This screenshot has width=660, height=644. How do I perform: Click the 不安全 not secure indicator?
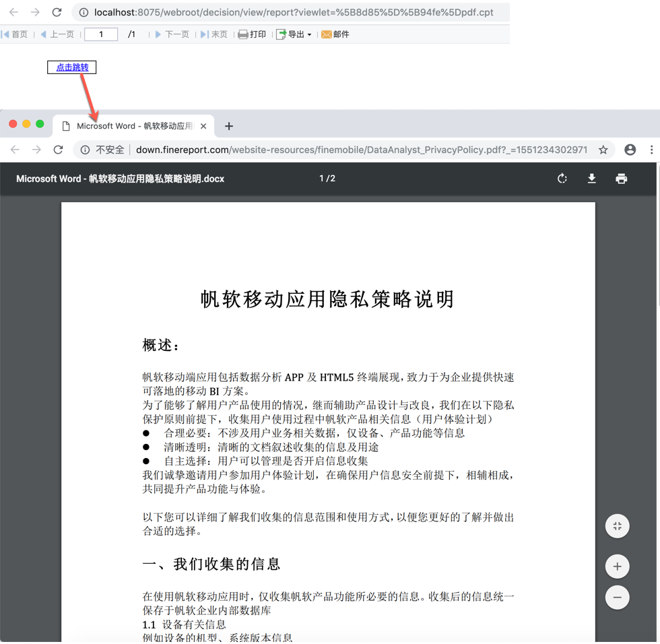[102, 150]
